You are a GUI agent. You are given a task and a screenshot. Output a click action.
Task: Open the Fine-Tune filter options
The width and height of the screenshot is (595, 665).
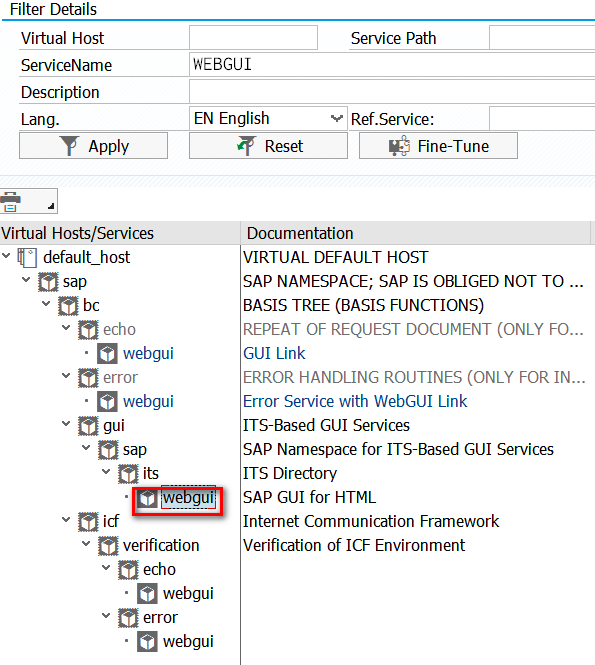pyautogui.click(x=438, y=146)
